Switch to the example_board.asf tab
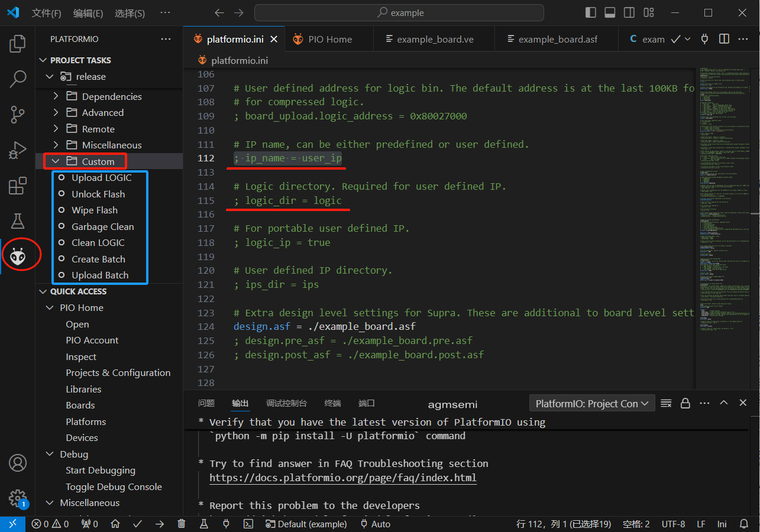This screenshot has width=760, height=532. coord(557,39)
